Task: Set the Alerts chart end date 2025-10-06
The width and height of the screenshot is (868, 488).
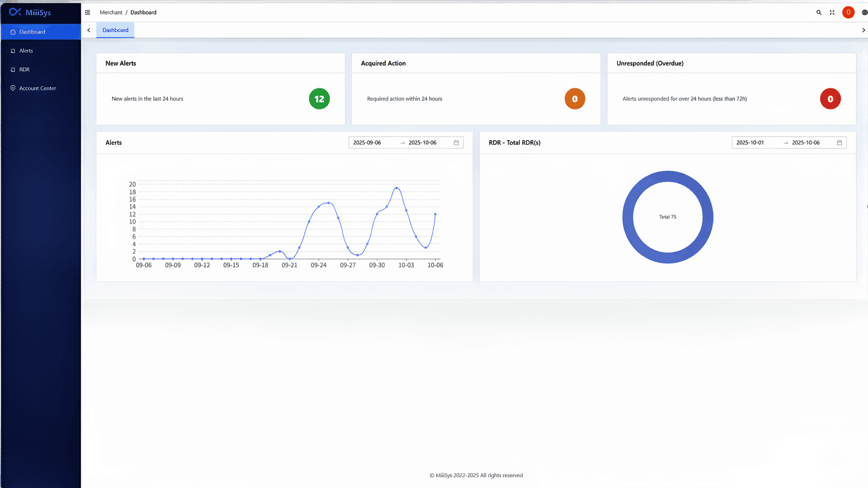Action: coord(423,143)
